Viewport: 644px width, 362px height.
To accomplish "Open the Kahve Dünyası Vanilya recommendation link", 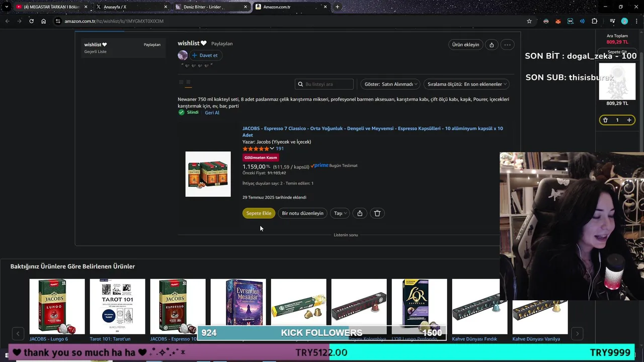I will [x=537, y=339].
